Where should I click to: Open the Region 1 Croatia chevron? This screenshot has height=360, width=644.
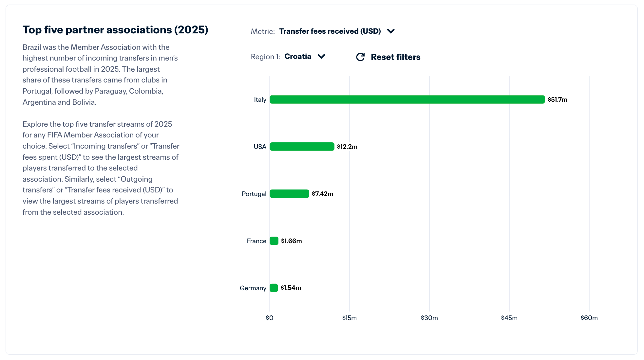coord(321,56)
